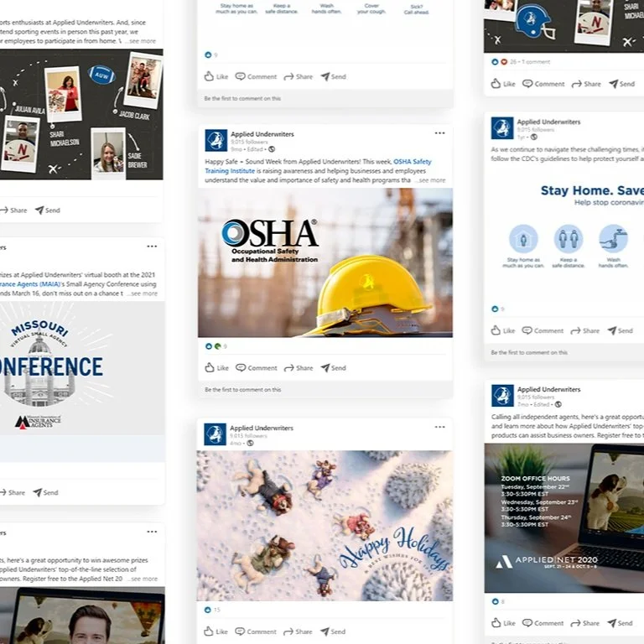Comment on the Happy Holidays post
The image size is (644, 644).
(256, 631)
